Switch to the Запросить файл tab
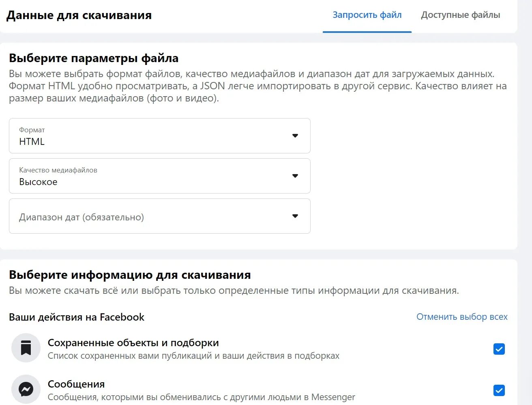This screenshot has width=532, height=405. tap(367, 15)
